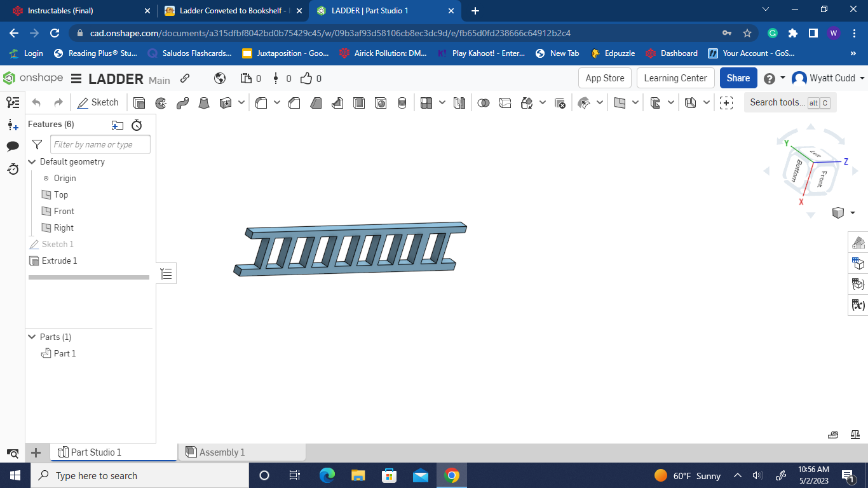The height and width of the screenshot is (488, 868).
Task: Open the view cube display options dropdown
Action: coord(853,212)
